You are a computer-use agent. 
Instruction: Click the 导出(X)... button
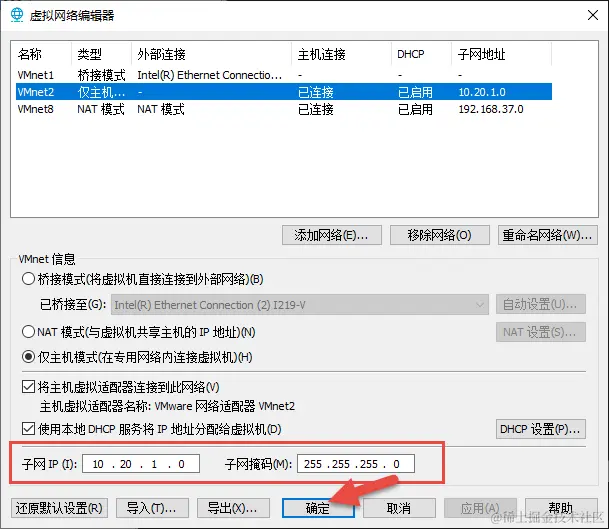[233, 508]
